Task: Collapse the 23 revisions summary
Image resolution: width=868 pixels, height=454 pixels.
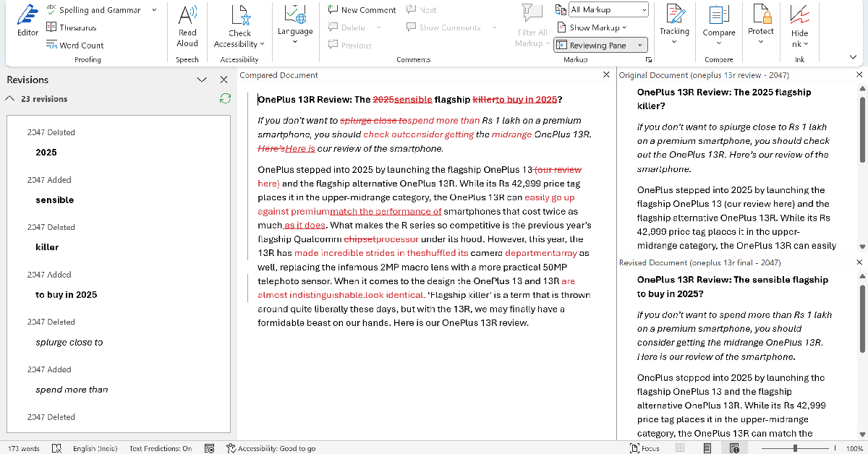Action: click(9, 99)
